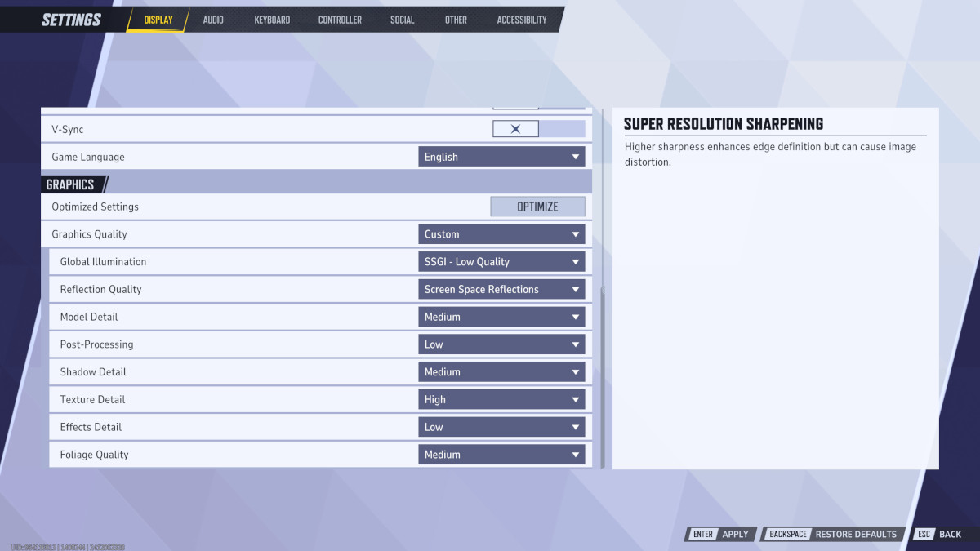
Task: Click Restore Defaults at the bottom
Action: 856,534
